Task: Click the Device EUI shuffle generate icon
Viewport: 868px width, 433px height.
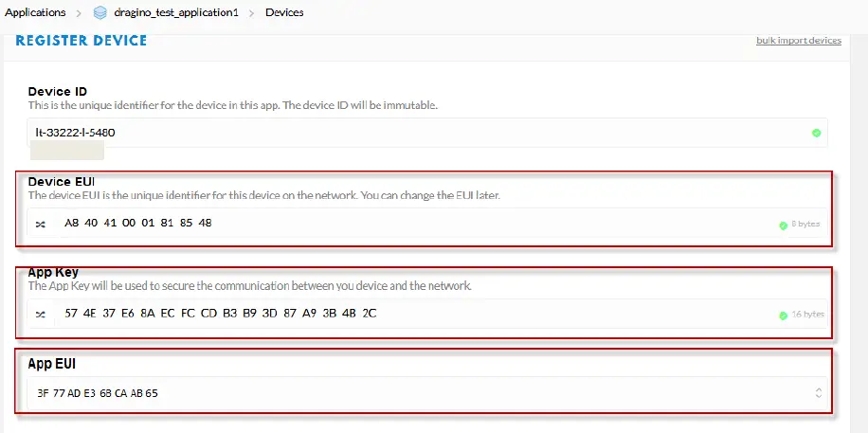Action: coord(41,225)
